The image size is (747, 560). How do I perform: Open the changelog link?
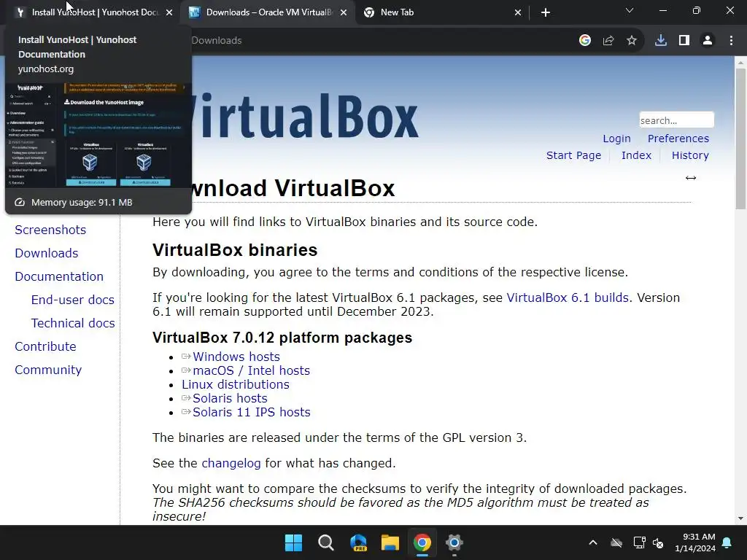click(x=231, y=463)
